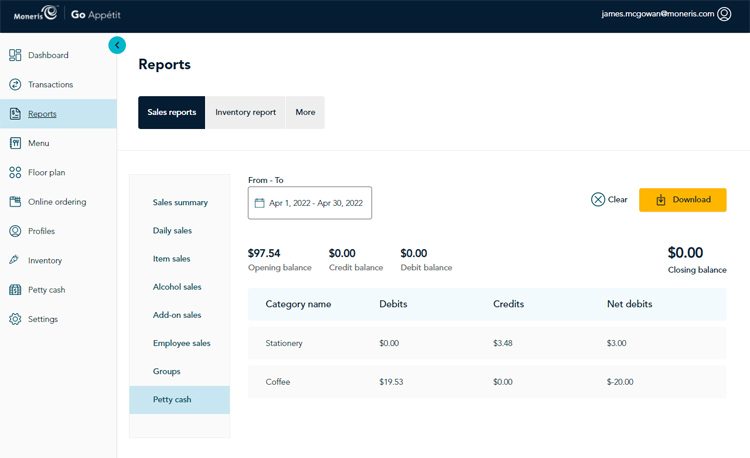Select Employee sales report

coord(182,343)
